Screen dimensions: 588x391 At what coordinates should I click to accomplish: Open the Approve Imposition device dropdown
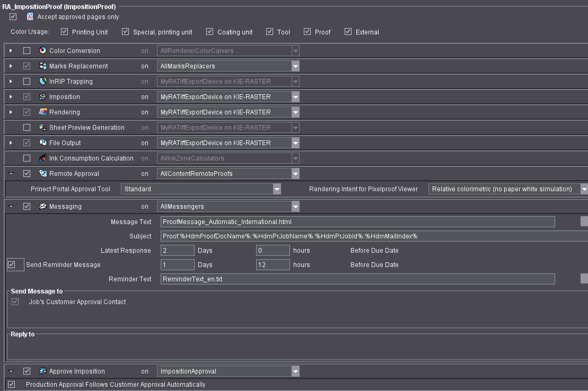click(295, 371)
